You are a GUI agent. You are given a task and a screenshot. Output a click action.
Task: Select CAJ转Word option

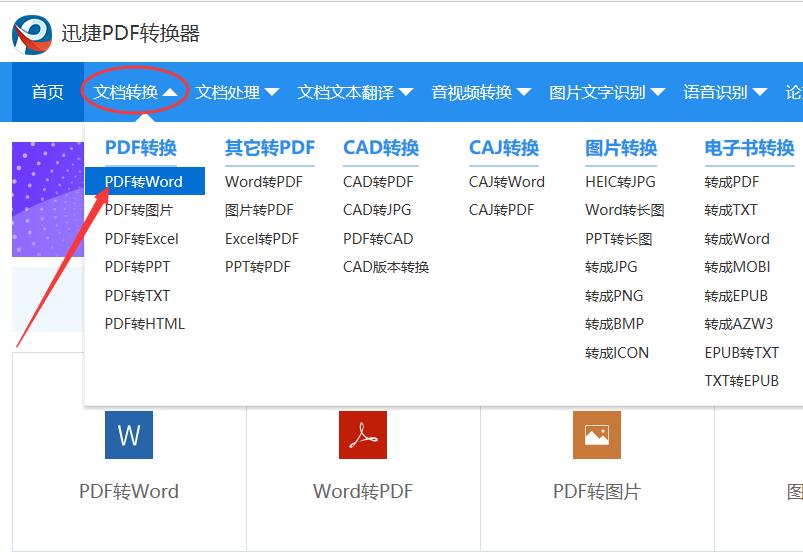507,181
